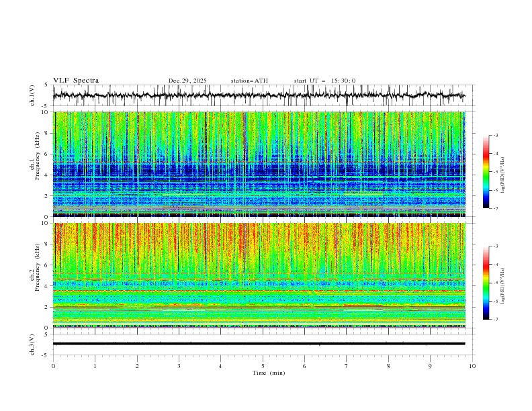Viewport: 532px width, 411px height.
Task: Click inside the ch.2 spectrogram panel
Action: pos(259,275)
